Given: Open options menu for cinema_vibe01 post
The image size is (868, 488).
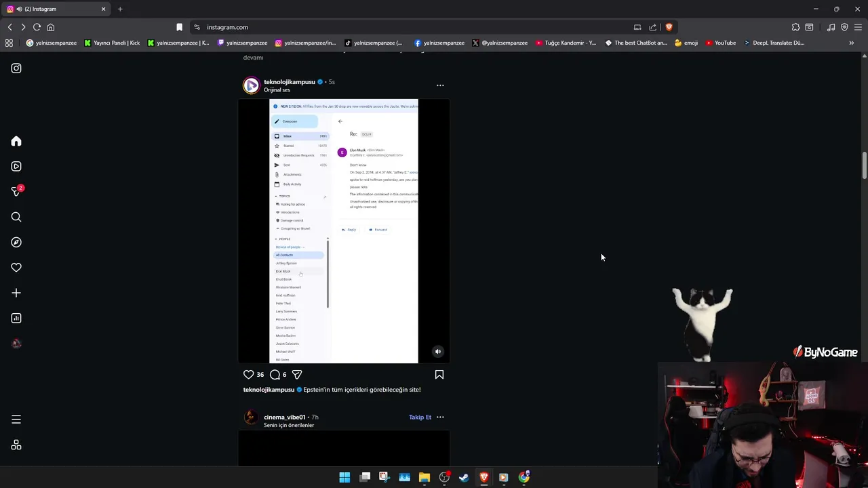Looking at the screenshot, I should click(x=440, y=417).
